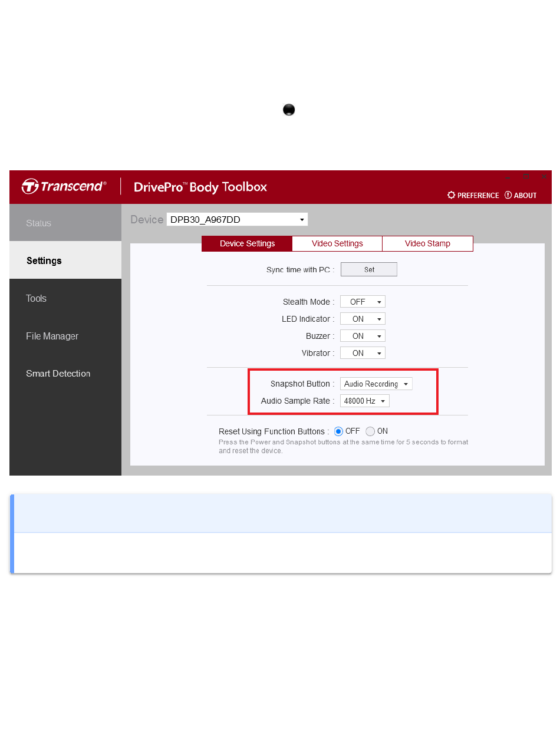Viewport: 560px width, 739px height.
Task: Close the DrivePro Body Toolbox window
Action: click(544, 176)
